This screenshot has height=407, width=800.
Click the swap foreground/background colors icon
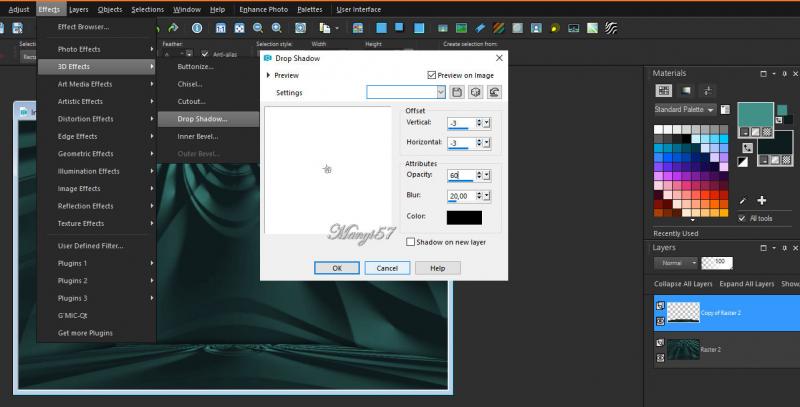(x=745, y=147)
